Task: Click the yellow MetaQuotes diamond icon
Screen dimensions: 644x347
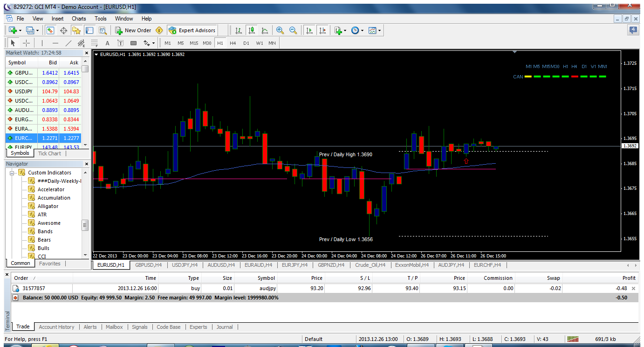Action: tap(159, 30)
